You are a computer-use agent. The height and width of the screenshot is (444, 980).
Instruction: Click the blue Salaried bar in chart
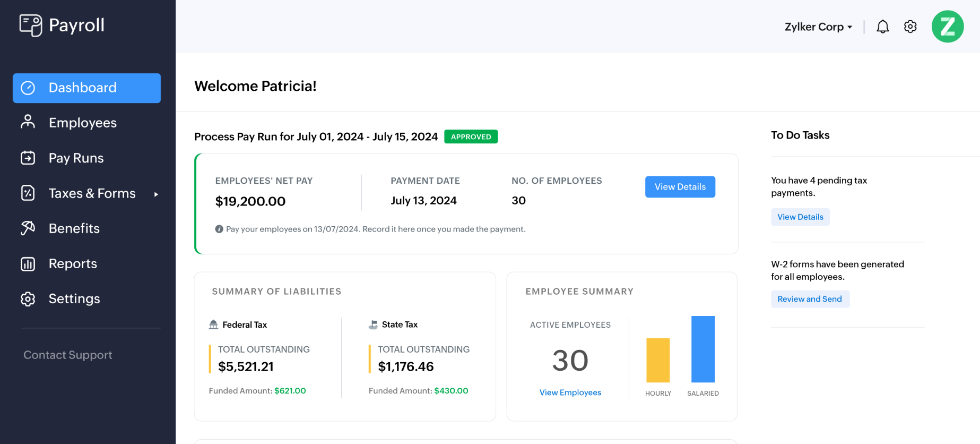(x=703, y=349)
